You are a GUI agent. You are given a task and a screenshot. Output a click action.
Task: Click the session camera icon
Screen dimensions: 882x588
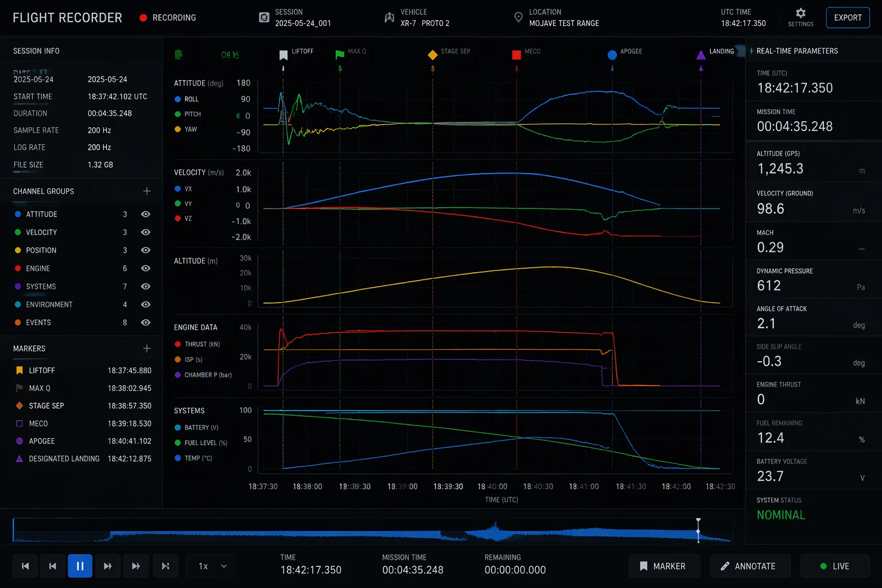tap(264, 17)
